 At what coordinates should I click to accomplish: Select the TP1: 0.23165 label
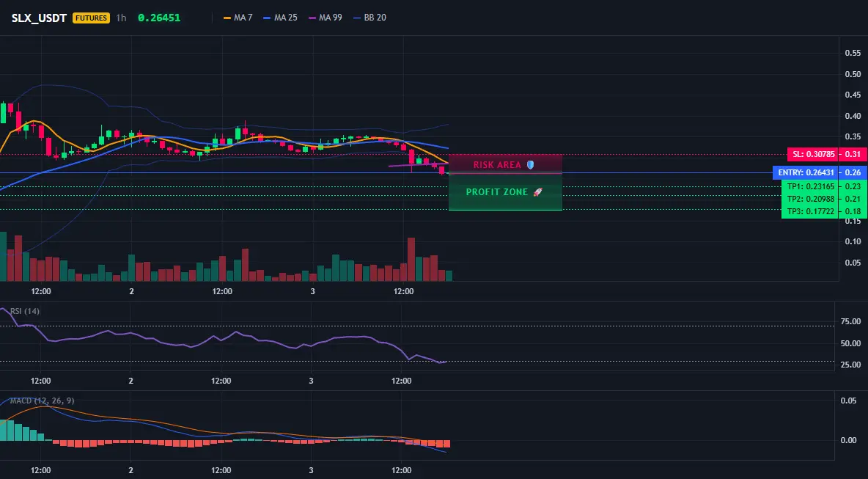pyautogui.click(x=810, y=186)
